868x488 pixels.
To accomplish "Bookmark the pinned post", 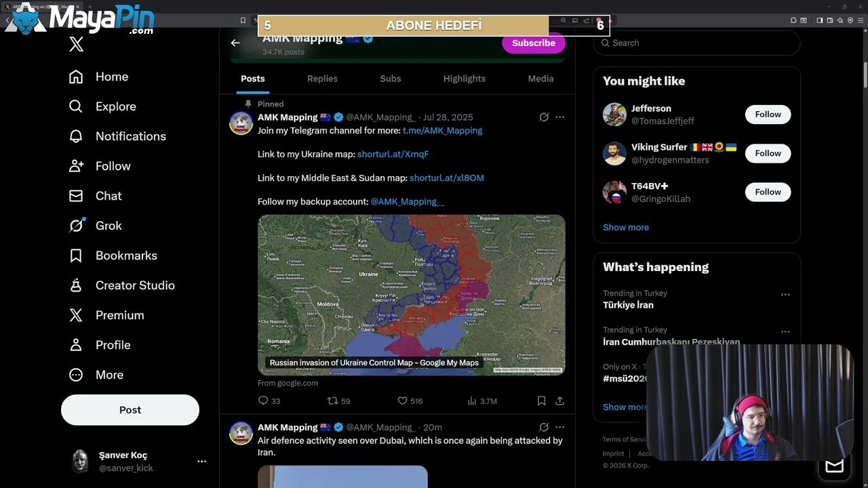I will [x=541, y=401].
